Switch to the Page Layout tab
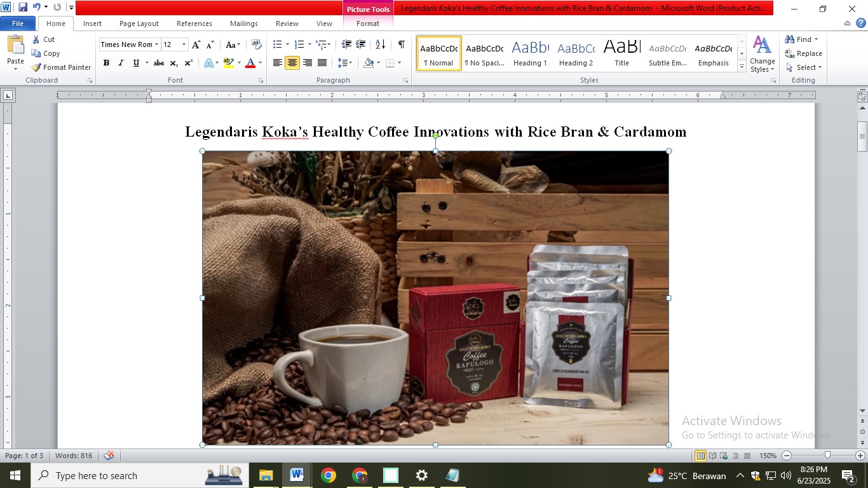The width and height of the screenshot is (868, 488). (139, 24)
